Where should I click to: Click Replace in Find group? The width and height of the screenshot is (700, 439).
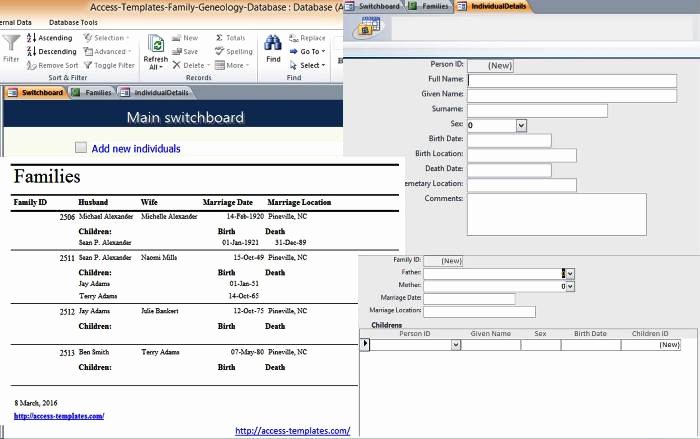pyautogui.click(x=308, y=38)
